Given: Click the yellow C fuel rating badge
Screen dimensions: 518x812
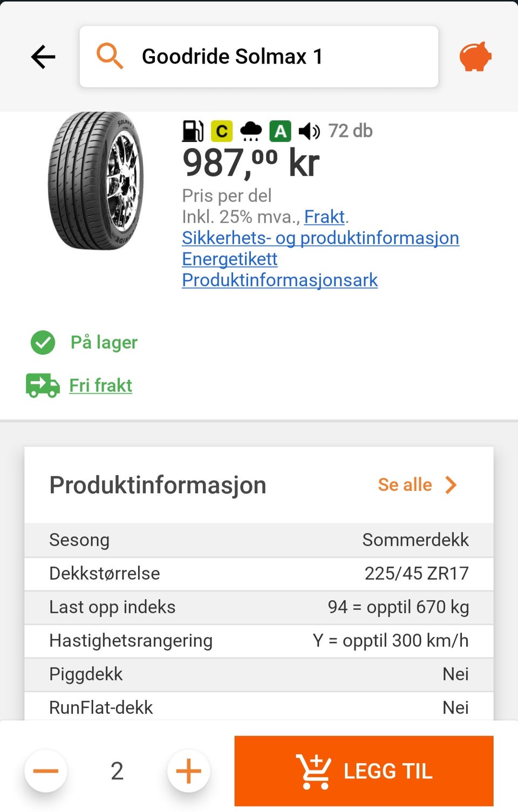Looking at the screenshot, I should [221, 131].
